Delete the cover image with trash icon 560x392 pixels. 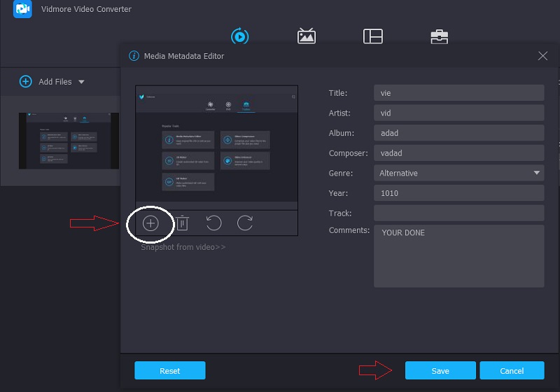[x=182, y=223]
